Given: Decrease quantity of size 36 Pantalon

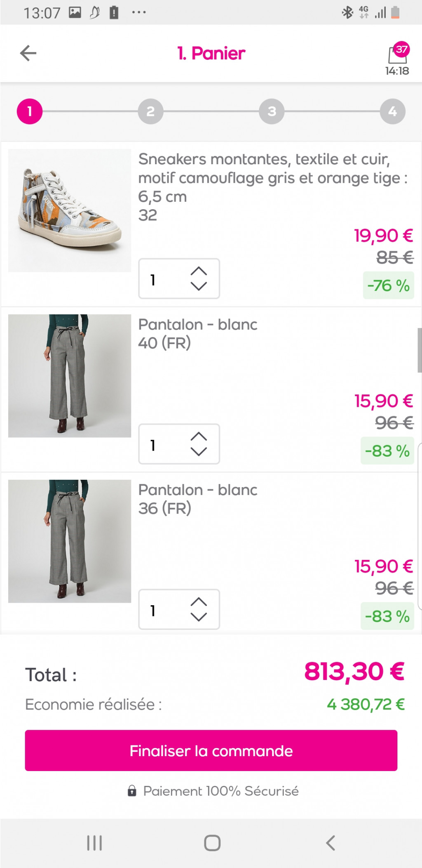Looking at the screenshot, I should pyautogui.click(x=199, y=617).
